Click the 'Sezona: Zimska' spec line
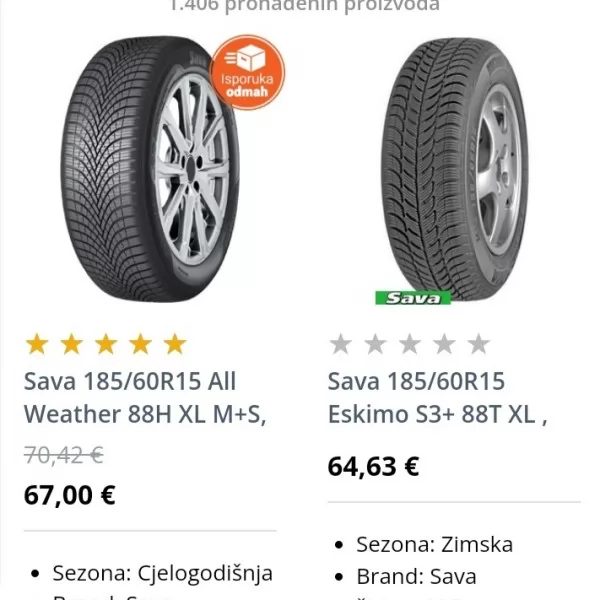 pos(434,544)
